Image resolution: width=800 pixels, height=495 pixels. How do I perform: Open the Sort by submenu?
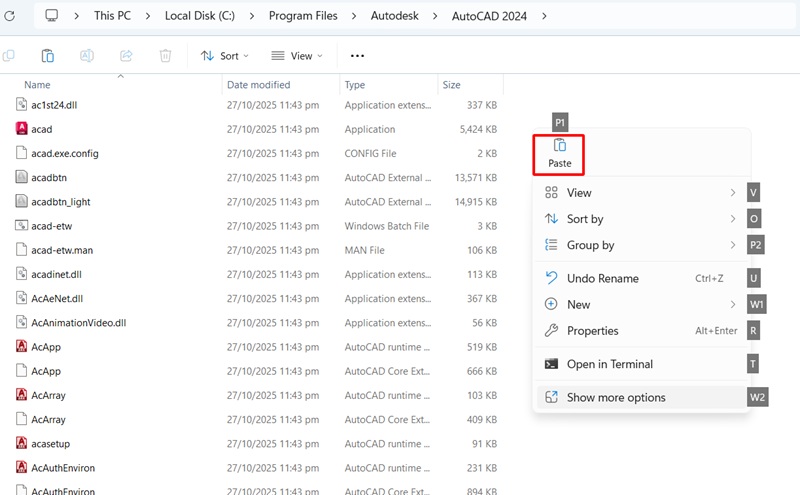pyautogui.click(x=641, y=219)
